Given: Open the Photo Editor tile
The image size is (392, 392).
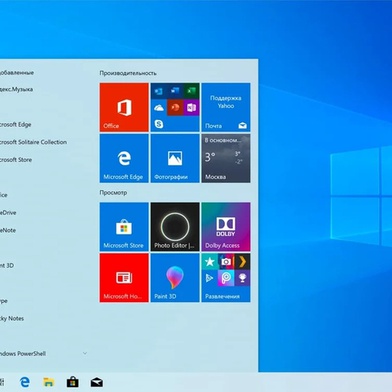Looking at the screenshot, I should coord(175,227).
